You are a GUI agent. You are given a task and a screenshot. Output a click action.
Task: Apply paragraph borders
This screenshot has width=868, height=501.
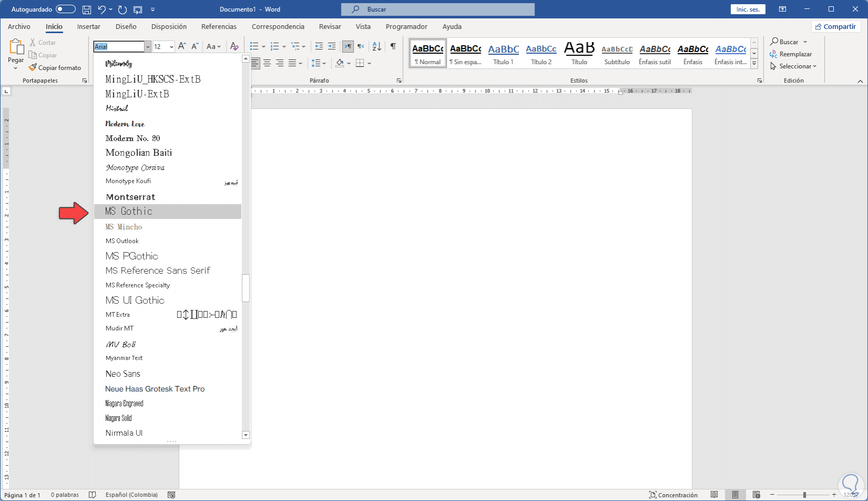[360, 63]
